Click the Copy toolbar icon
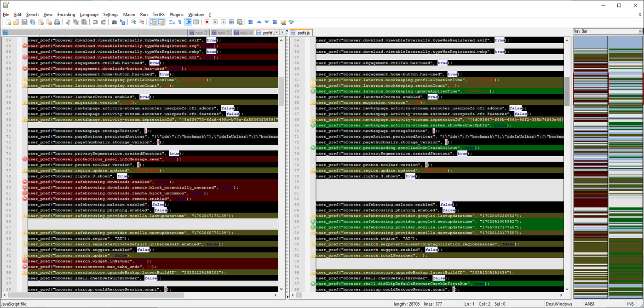Image resolution: width=644 pixels, height=308 pixels. click(x=76, y=22)
